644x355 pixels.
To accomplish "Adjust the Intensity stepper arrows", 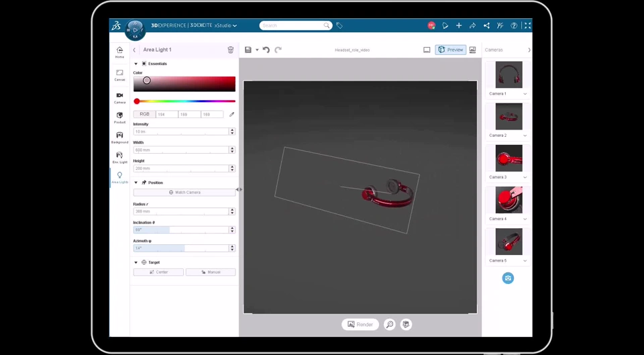I will pyautogui.click(x=232, y=132).
